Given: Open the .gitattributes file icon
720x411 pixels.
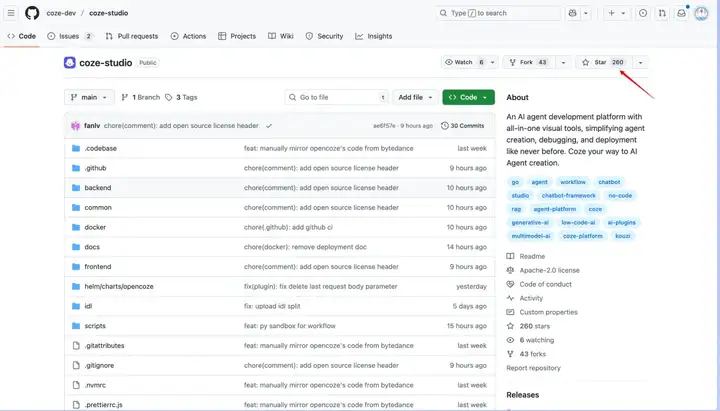Looking at the screenshot, I should point(76,346).
